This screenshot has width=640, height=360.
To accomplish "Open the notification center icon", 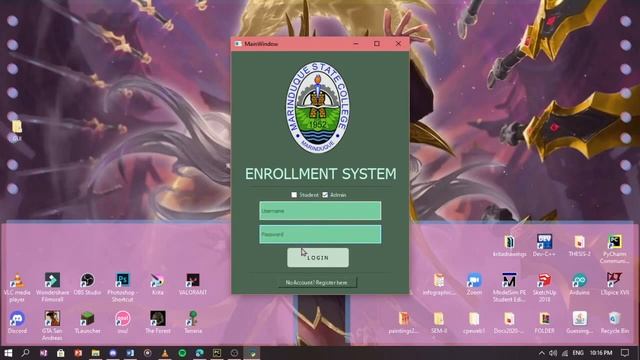I will pos(625,353).
